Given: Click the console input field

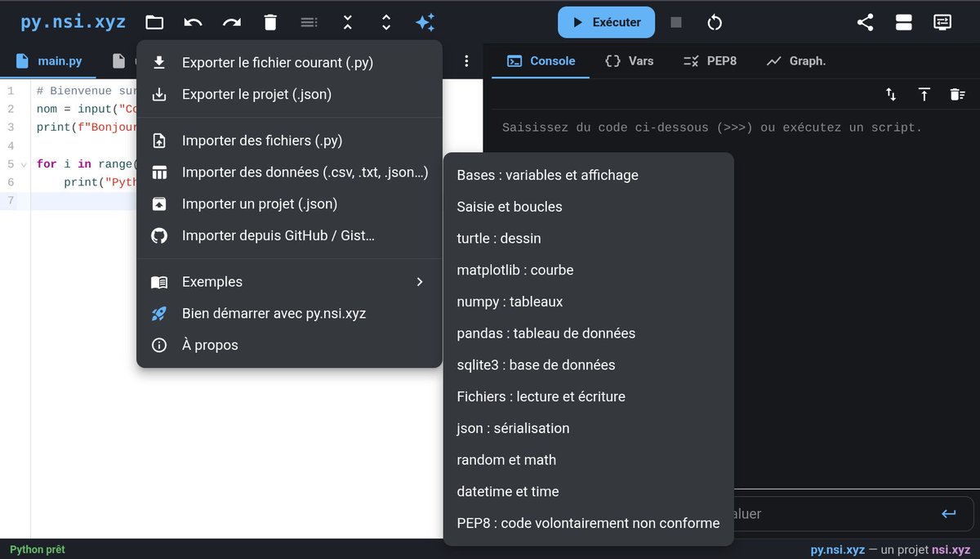Looking at the screenshot, I should (x=833, y=513).
